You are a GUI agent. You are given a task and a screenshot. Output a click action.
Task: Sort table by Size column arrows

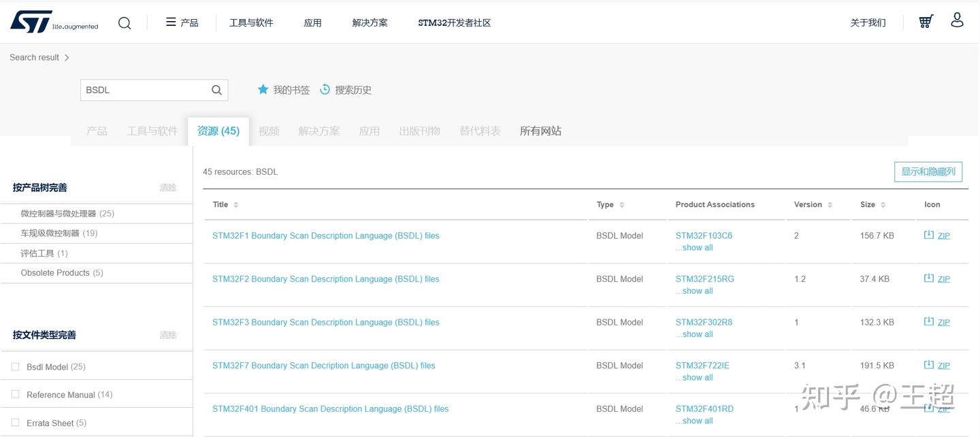tap(883, 205)
